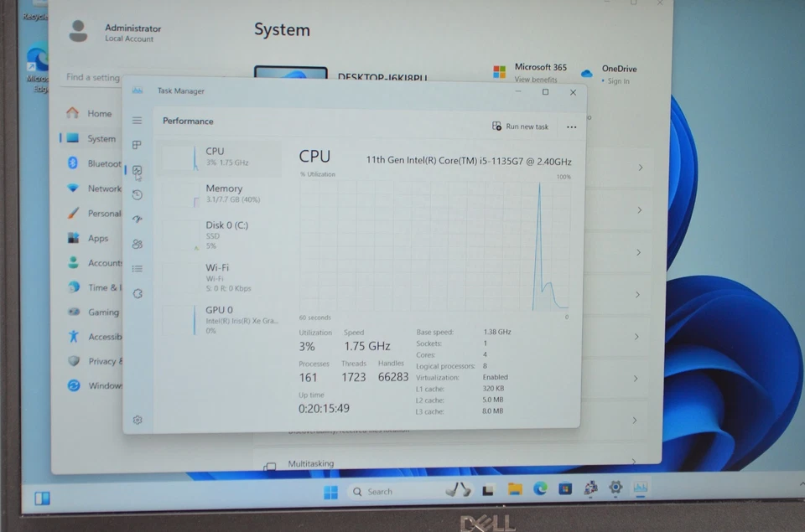Open Accounts in Settings sidebar
The height and width of the screenshot is (532, 805).
point(93,263)
